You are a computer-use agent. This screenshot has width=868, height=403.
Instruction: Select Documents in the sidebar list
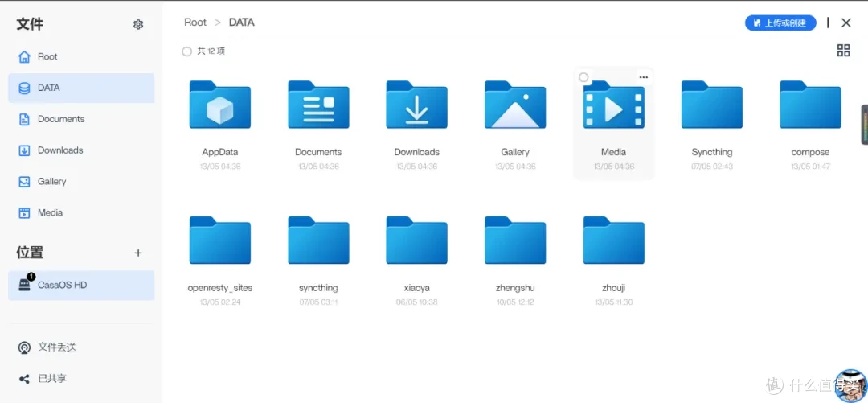tap(81, 119)
